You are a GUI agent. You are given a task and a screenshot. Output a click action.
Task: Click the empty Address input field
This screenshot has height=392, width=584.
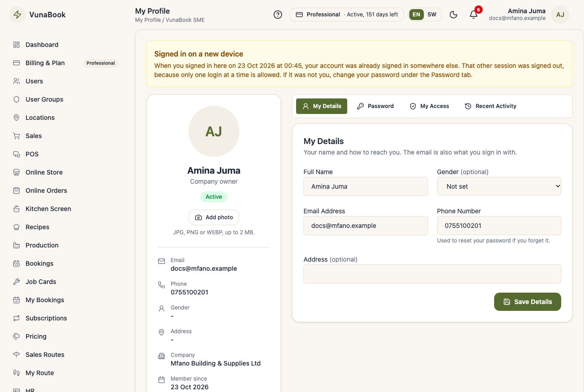pos(432,274)
